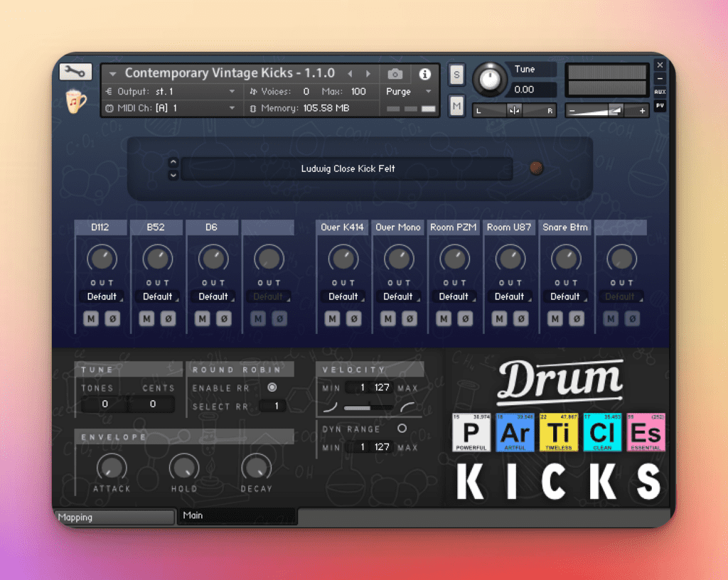Open the Ludwig Close Kick Felt selector
Viewport: 728px width, 580px height.
(347, 168)
